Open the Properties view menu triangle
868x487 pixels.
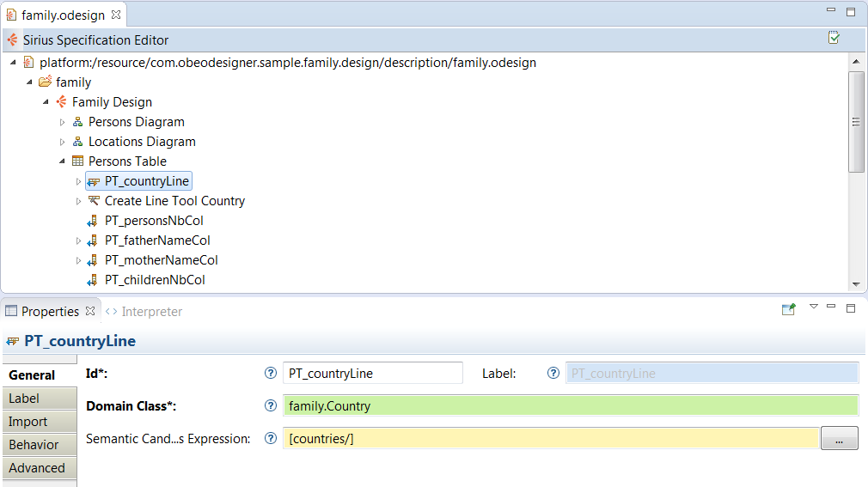click(x=813, y=307)
